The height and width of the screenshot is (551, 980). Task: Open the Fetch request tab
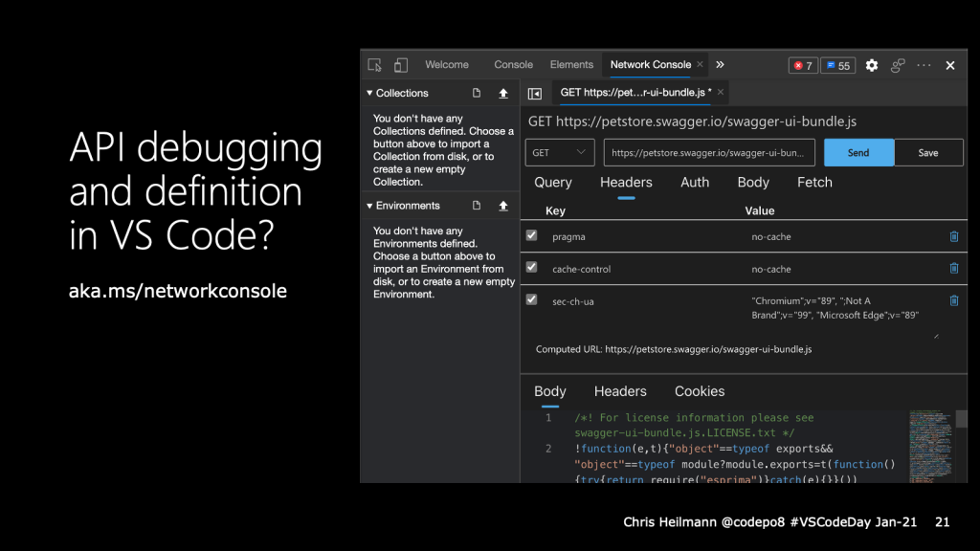coord(814,183)
